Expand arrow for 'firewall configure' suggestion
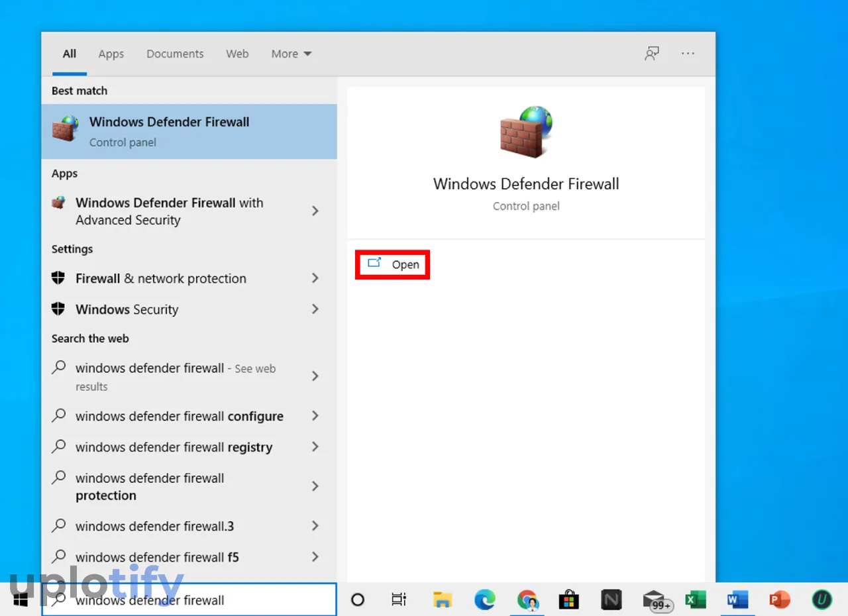This screenshot has height=616, width=848. pyautogui.click(x=315, y=416)
